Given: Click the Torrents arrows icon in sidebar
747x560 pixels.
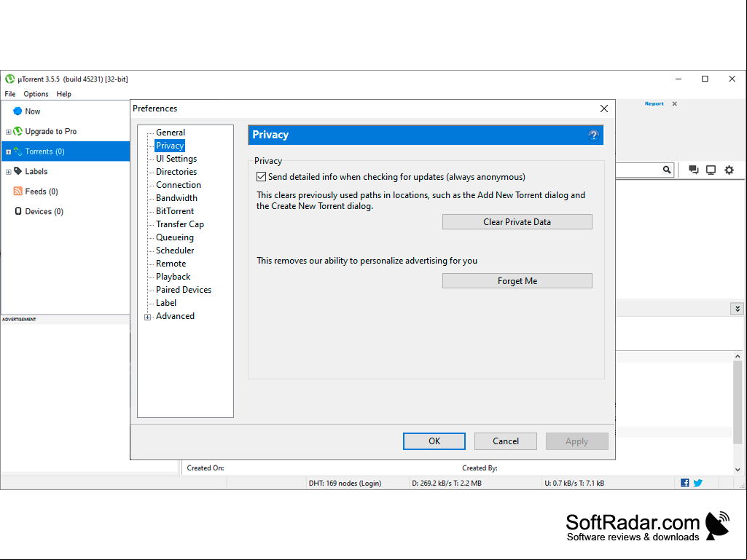Looking at the screenshot, I should [17, 151].
